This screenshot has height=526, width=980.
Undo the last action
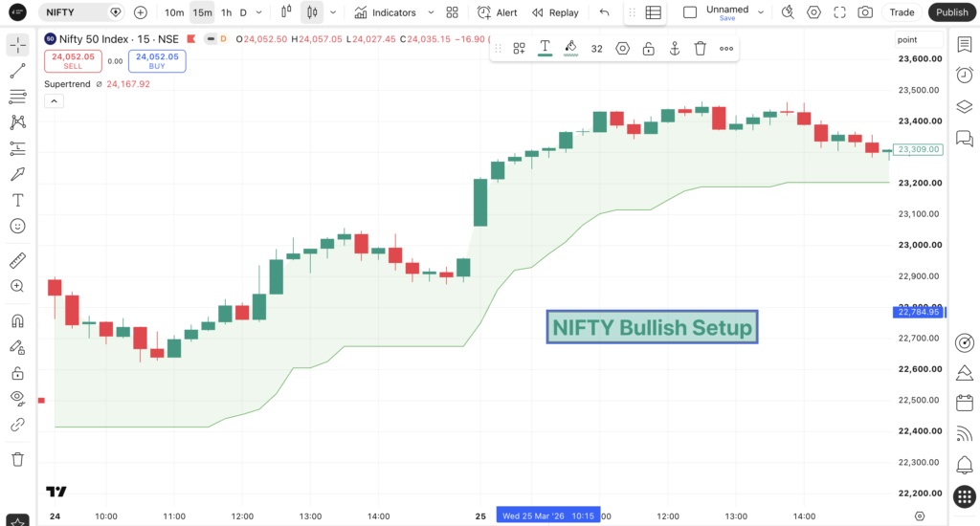604,12
